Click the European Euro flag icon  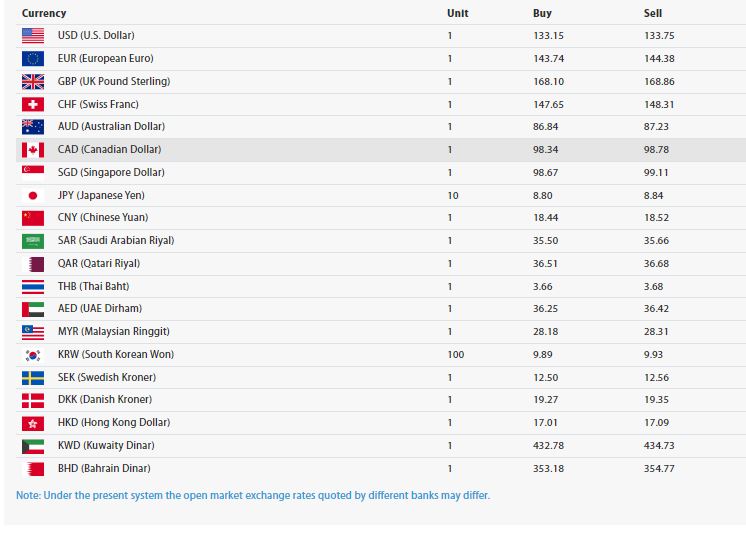pos(33,59)
